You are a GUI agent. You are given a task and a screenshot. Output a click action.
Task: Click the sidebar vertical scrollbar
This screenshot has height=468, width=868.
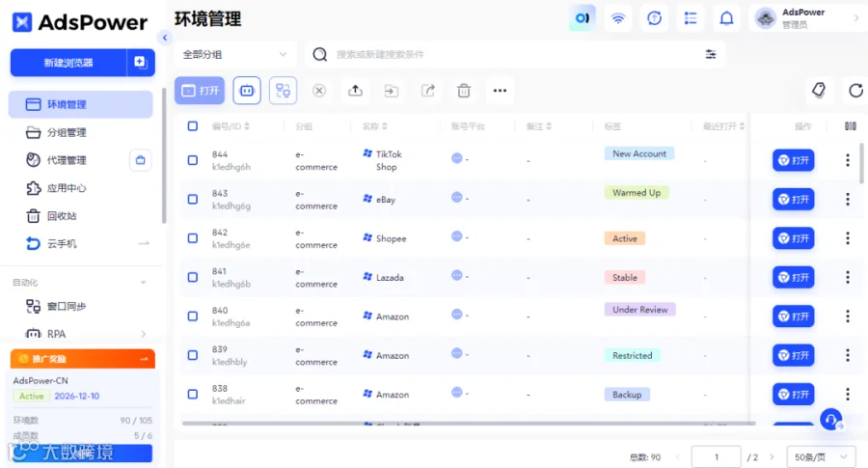pos(164,155)
